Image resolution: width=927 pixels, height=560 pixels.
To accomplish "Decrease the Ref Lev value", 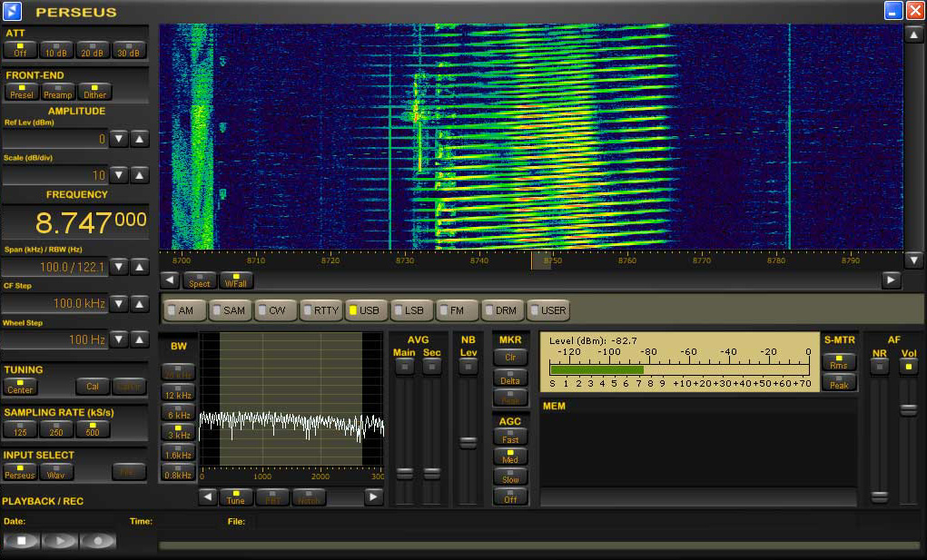I will point(119,139).
